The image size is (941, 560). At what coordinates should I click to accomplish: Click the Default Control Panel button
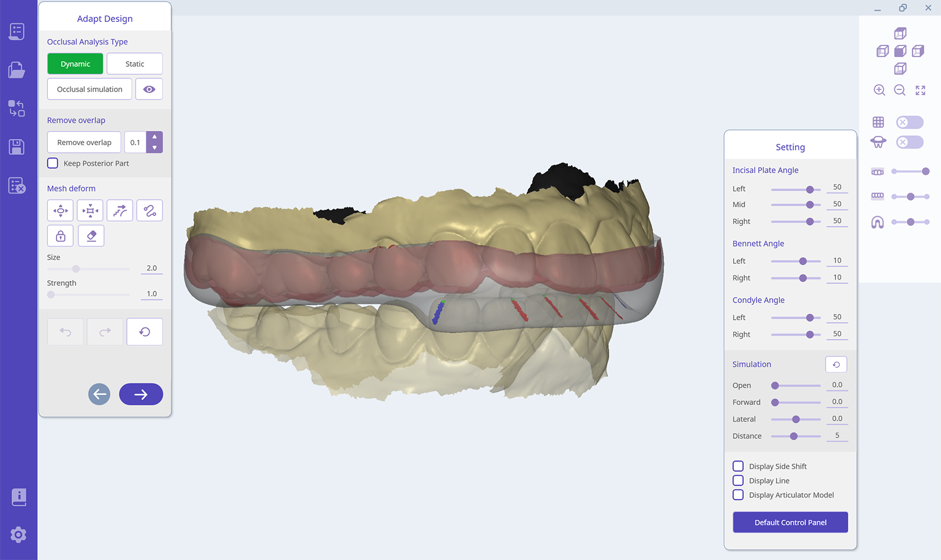[x=790, y=523]
